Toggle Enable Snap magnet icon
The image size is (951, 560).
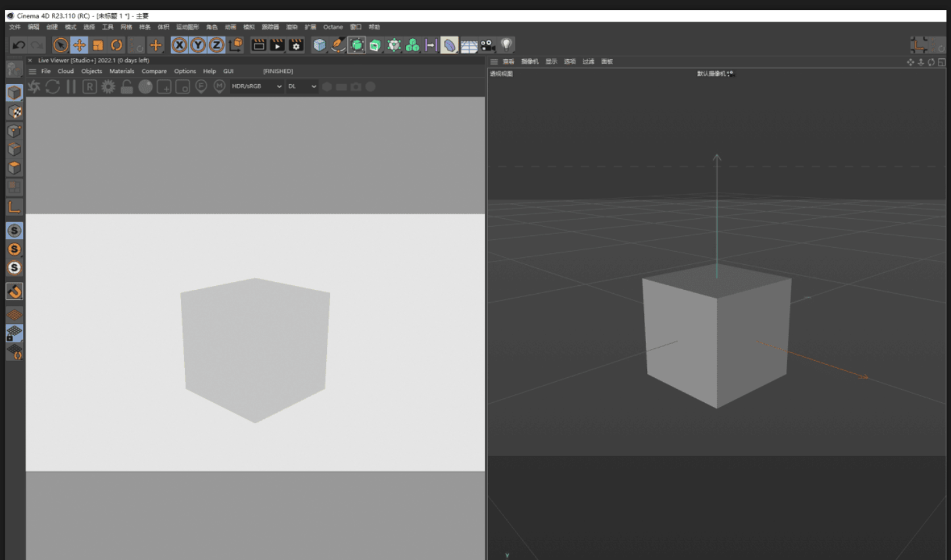click(14, 291)
